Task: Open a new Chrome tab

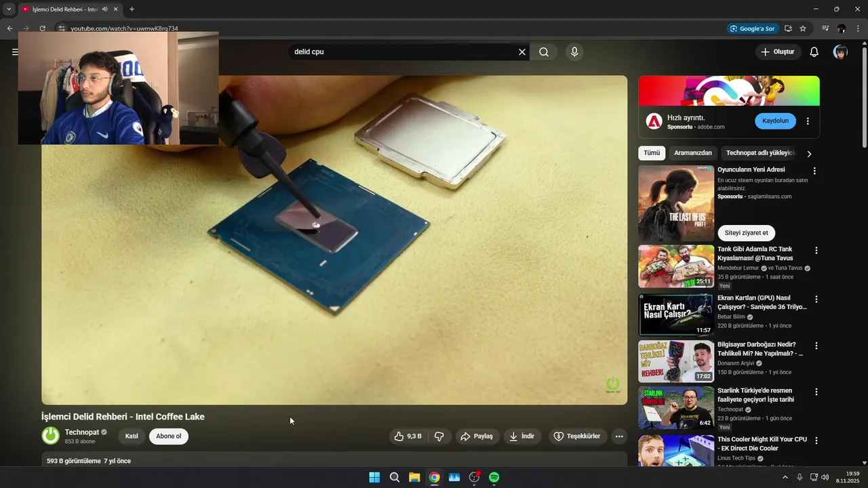Action: click(x=132, y=9)
